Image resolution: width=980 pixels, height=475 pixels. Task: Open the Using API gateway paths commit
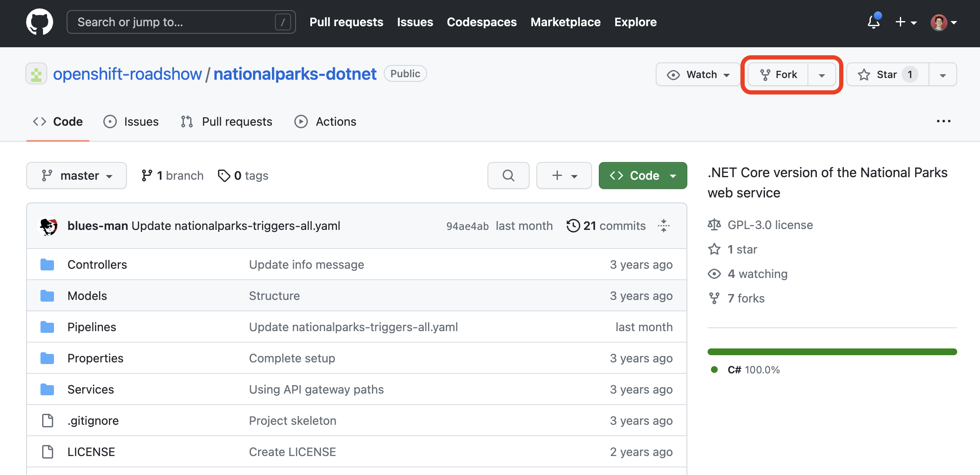[316, 389]
